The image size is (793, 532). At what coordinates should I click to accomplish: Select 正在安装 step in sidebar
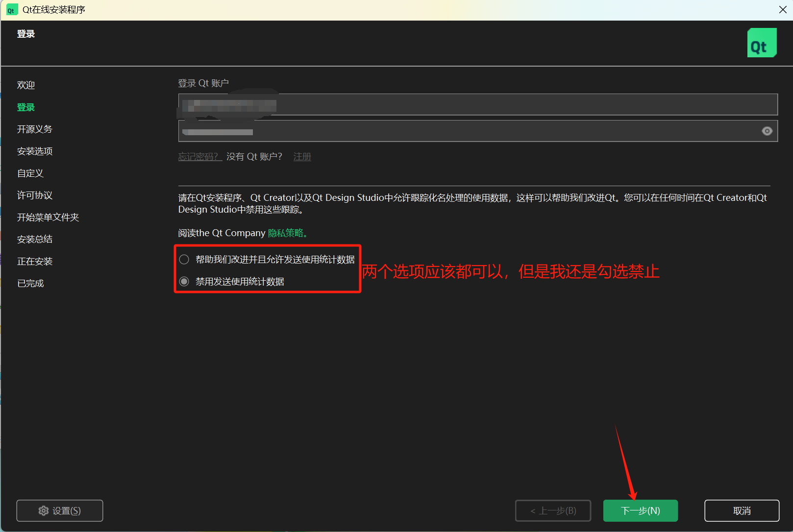(35, 262)
